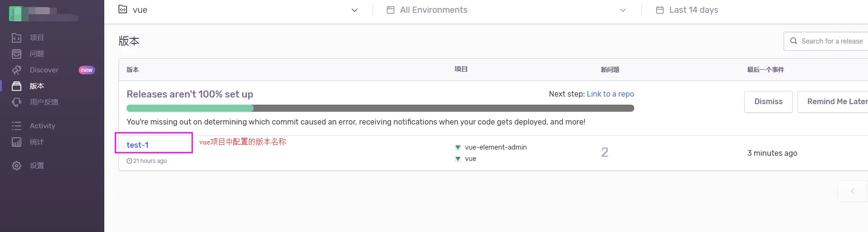Click the release setup progress bar

click(x=380, y=108)
